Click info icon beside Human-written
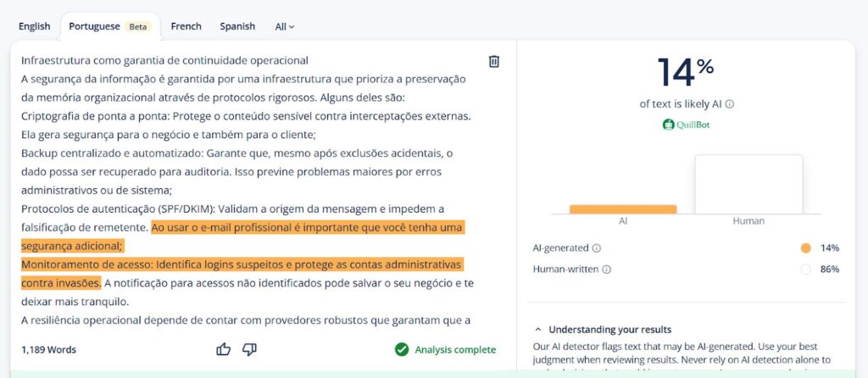Screen dimensions: 868x378 pos(607,270)
